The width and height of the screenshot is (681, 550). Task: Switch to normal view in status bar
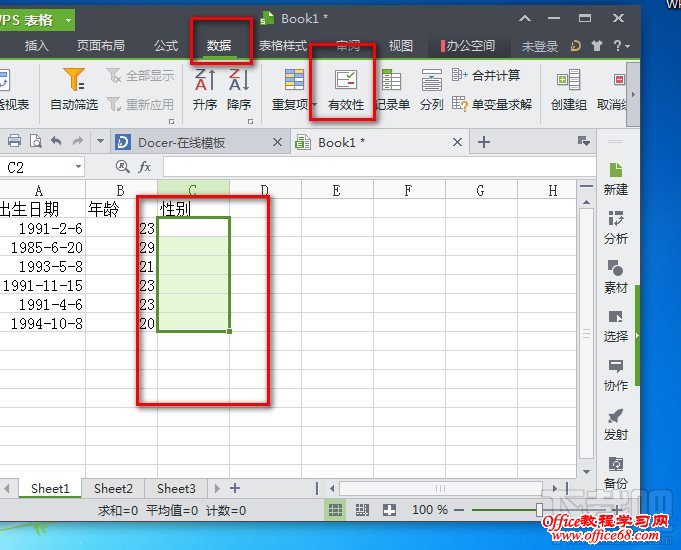(335, 510)
